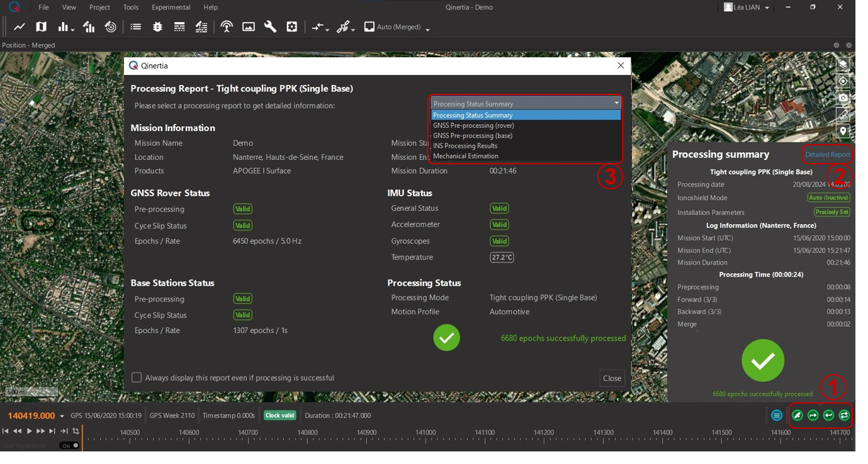Open the time format dropdown arrow
Screen dimensions: 868x464
click(62, 416)
